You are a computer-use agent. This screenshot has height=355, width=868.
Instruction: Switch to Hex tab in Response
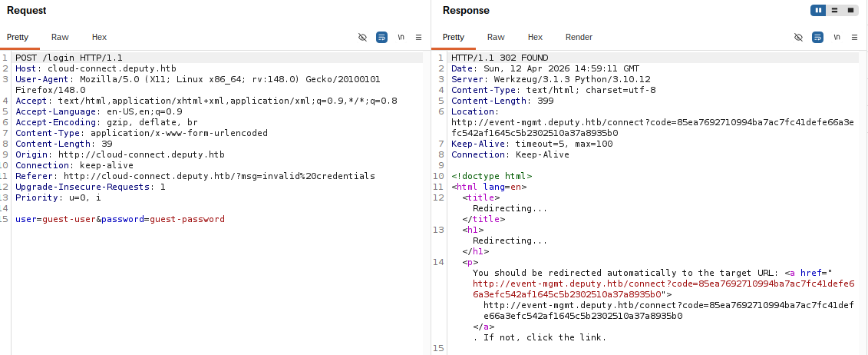[x=535, y=37]
